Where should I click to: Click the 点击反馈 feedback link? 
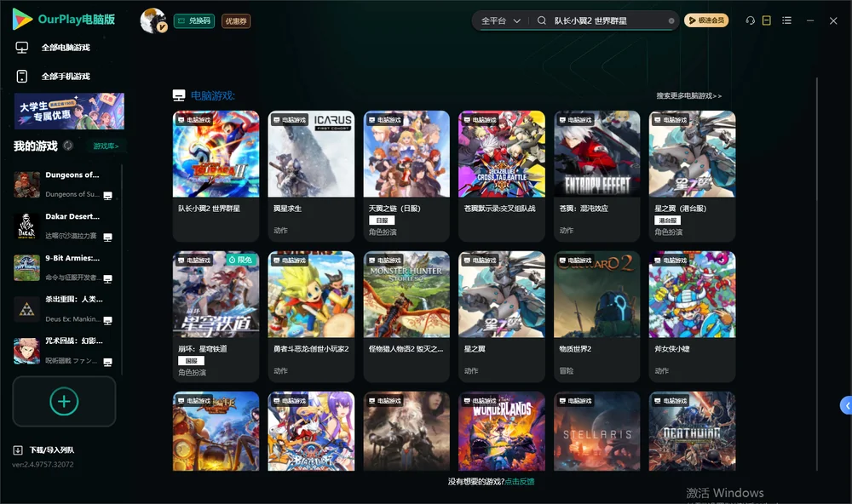(520, 482)
